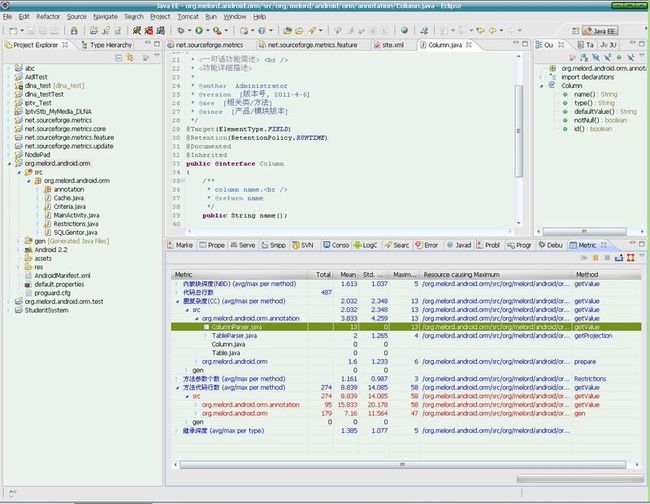This screenshot has height=504, width=650.
Task: Expand the StudentSystem project
Action: click(9, 310)
